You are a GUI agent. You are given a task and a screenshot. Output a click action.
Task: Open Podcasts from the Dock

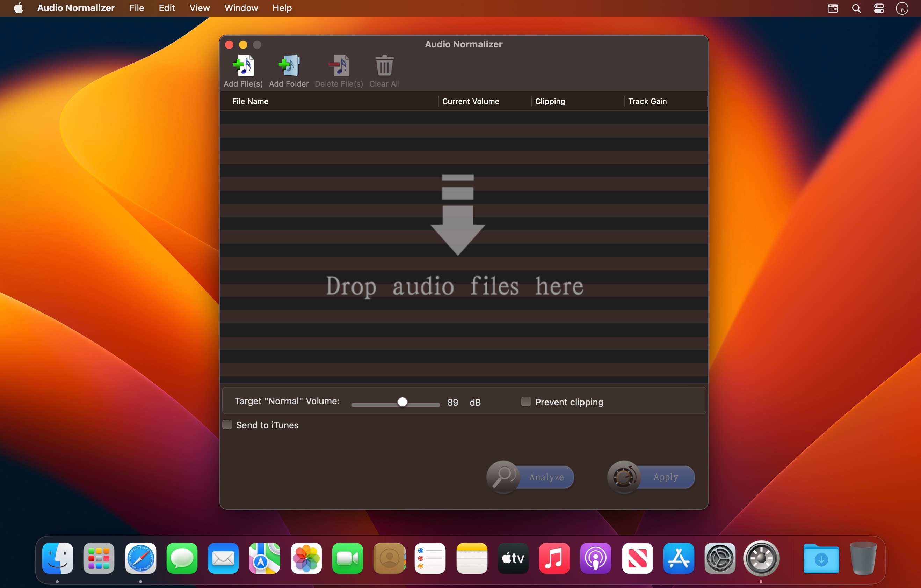[x=595, y=558]
